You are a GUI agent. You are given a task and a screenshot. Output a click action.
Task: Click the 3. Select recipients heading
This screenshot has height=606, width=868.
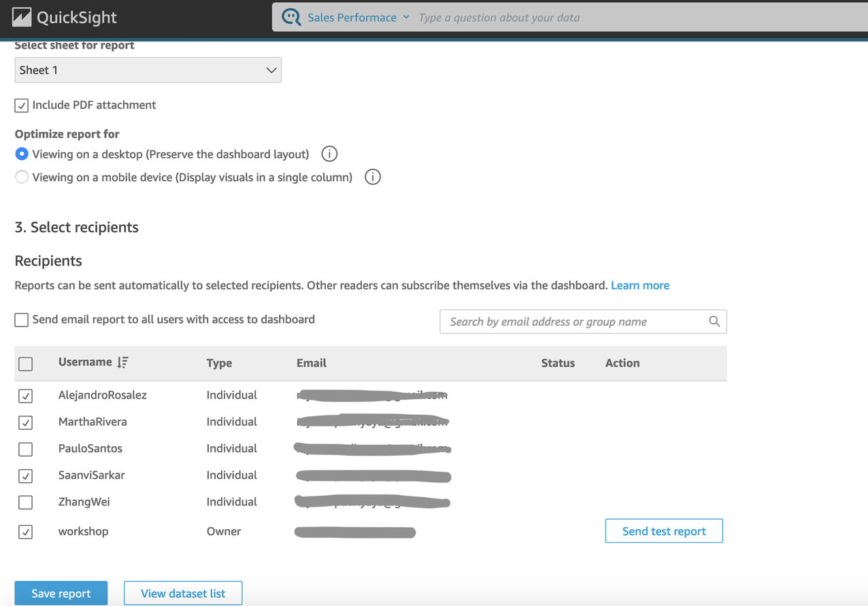point(76,227)
